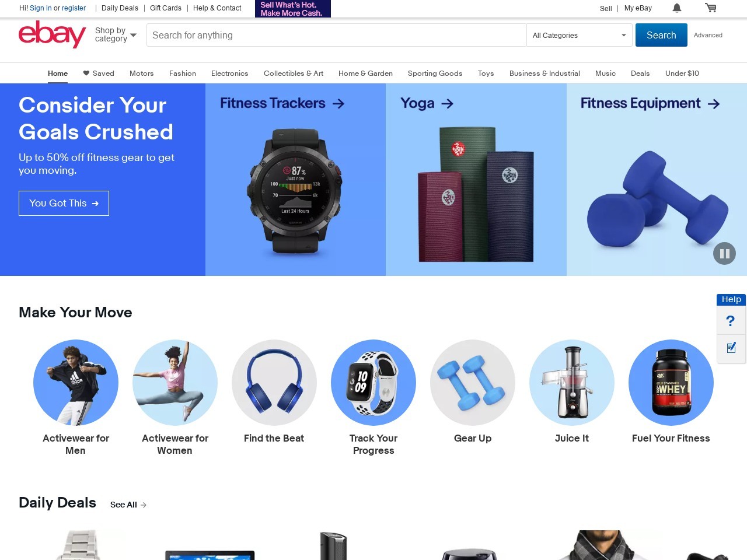Click the blue Search button
Viewport: 747px width, 560px height.
661,35
